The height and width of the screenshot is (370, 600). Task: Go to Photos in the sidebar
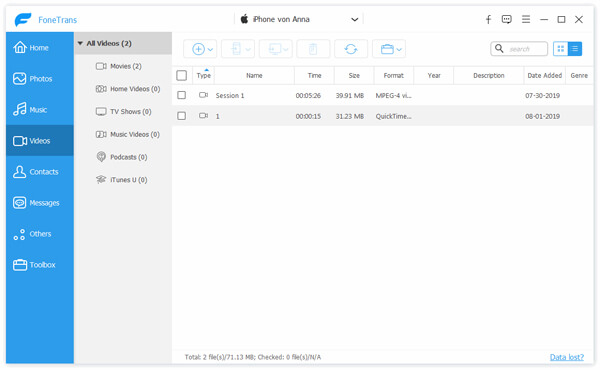[x=39, y=79]
